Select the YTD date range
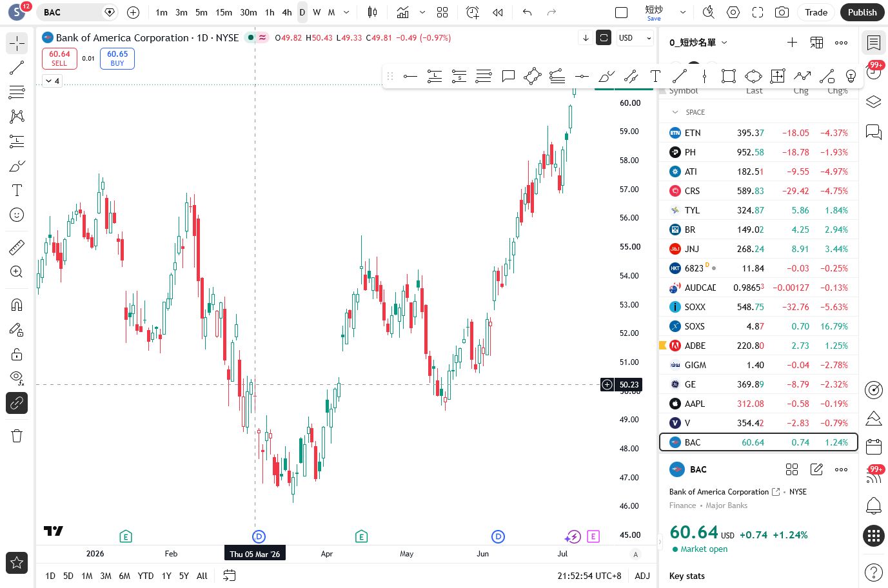This screenshot has height=588, width=888. (146, 576)
